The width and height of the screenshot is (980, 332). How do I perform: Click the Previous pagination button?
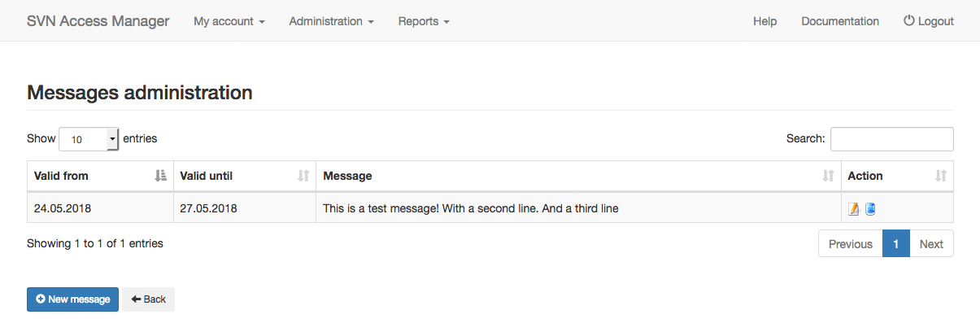coord(851,244)
